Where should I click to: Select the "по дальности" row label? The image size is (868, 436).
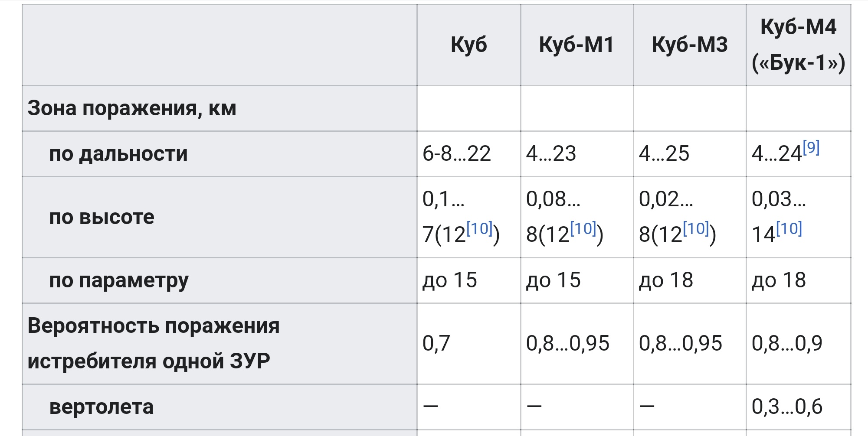(x=118, y=154)
